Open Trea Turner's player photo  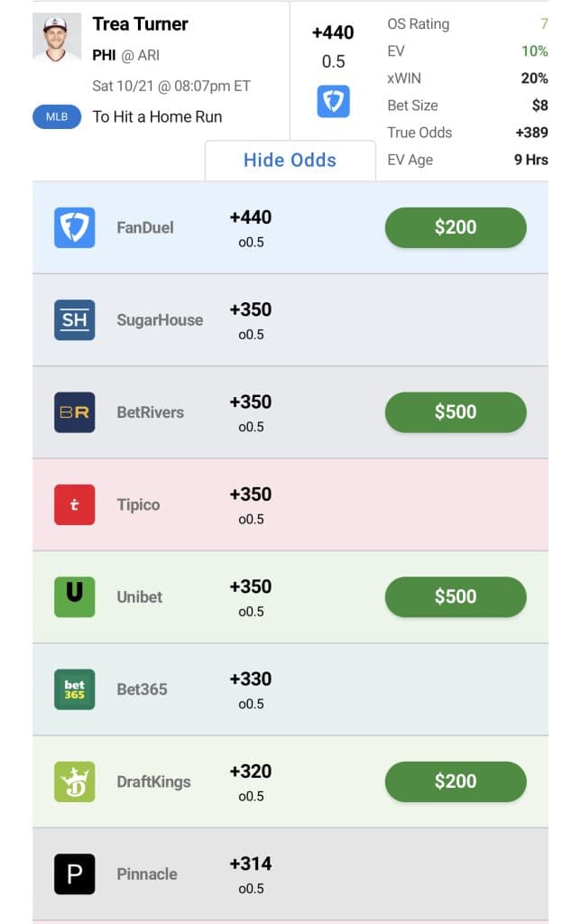click(57, 38)
